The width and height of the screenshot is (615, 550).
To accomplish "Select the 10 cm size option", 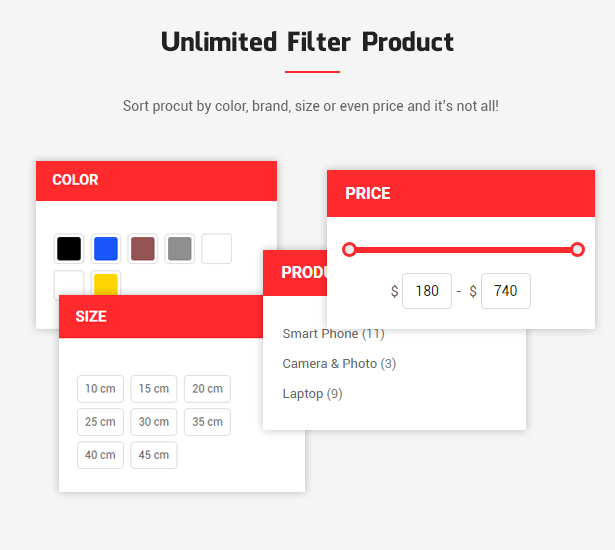I will click(100, 389).
